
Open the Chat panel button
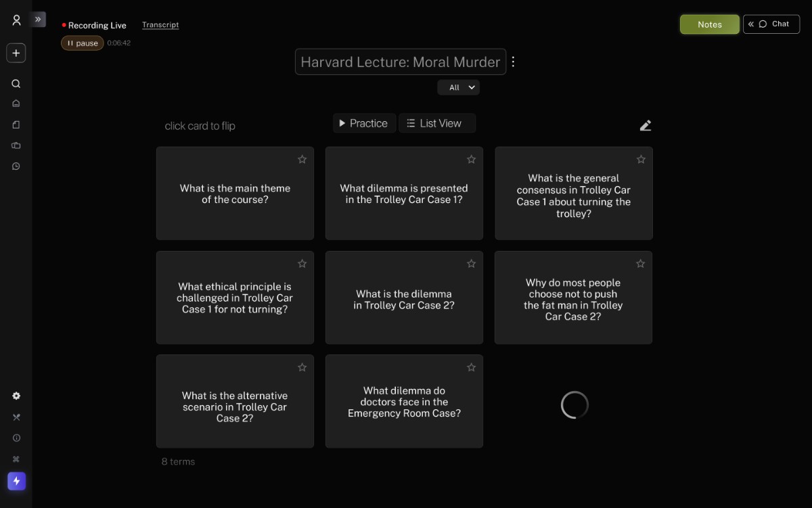[x=771, y=24]
